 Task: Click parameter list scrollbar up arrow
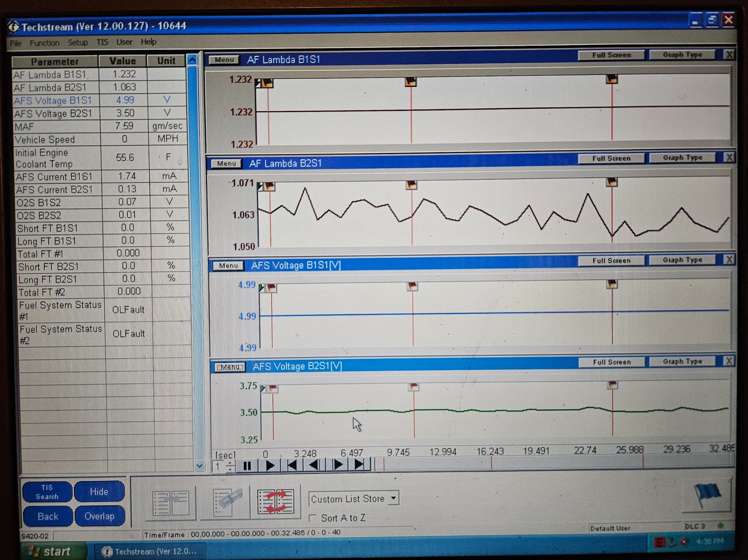[192, 60]
